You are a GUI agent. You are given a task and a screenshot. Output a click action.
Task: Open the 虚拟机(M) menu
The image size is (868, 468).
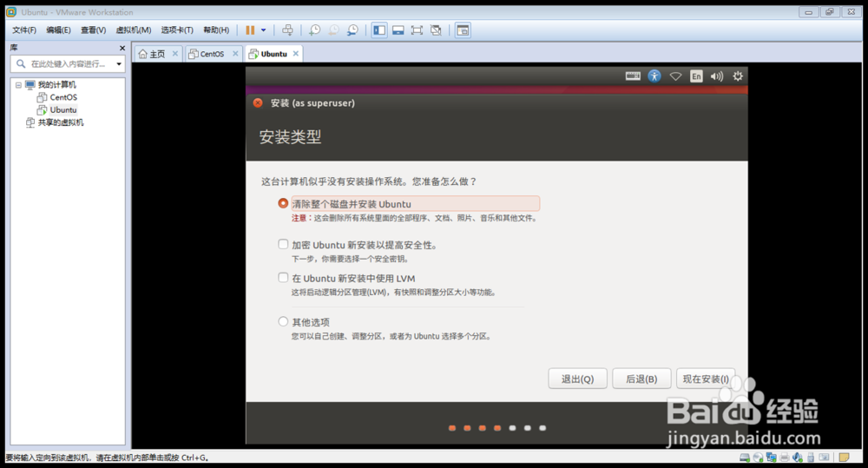point(134,30)
